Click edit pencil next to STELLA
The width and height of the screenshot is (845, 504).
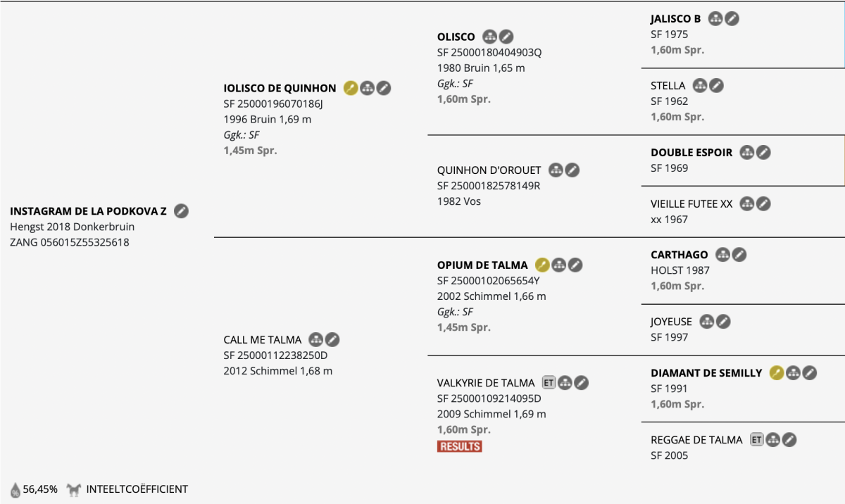point(716,86)
